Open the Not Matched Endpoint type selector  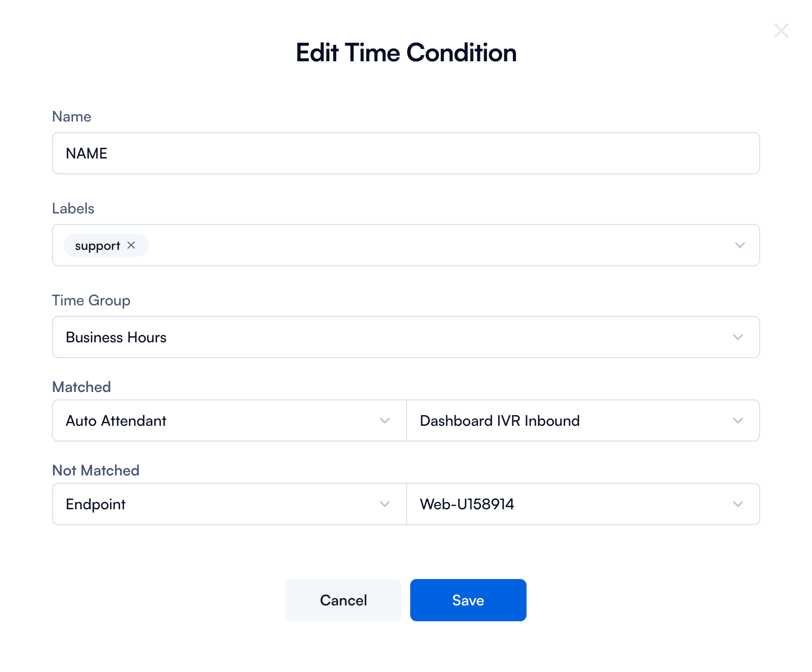(385, 504)
